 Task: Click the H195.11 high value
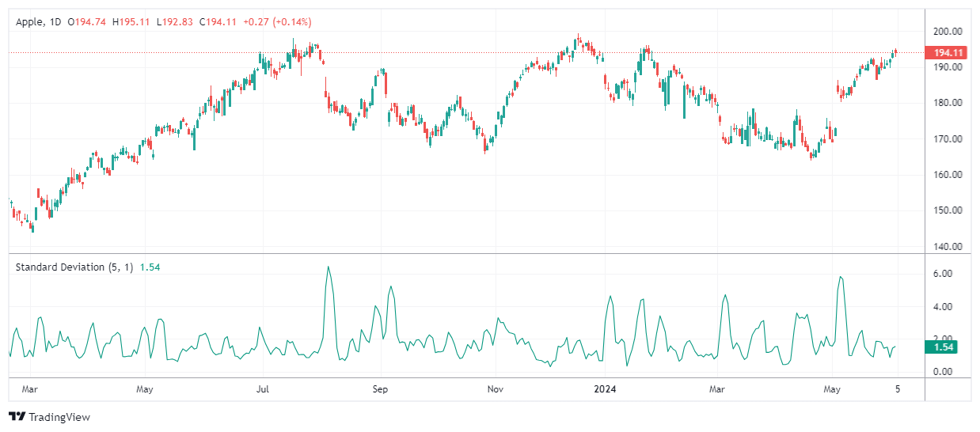[x=131, y=21]
